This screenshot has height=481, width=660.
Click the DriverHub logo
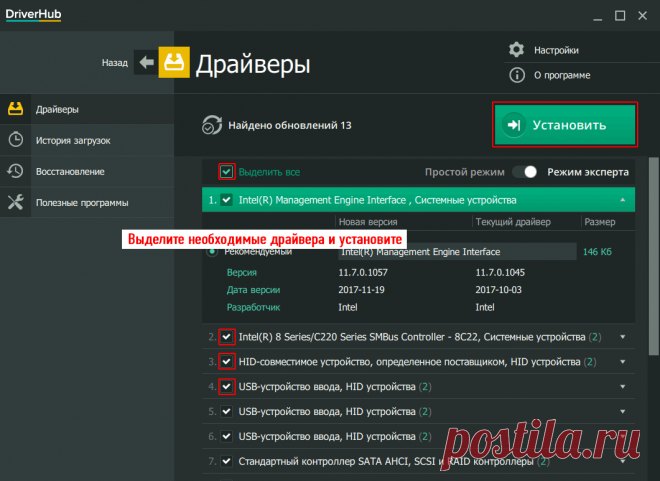click(33, 15)
